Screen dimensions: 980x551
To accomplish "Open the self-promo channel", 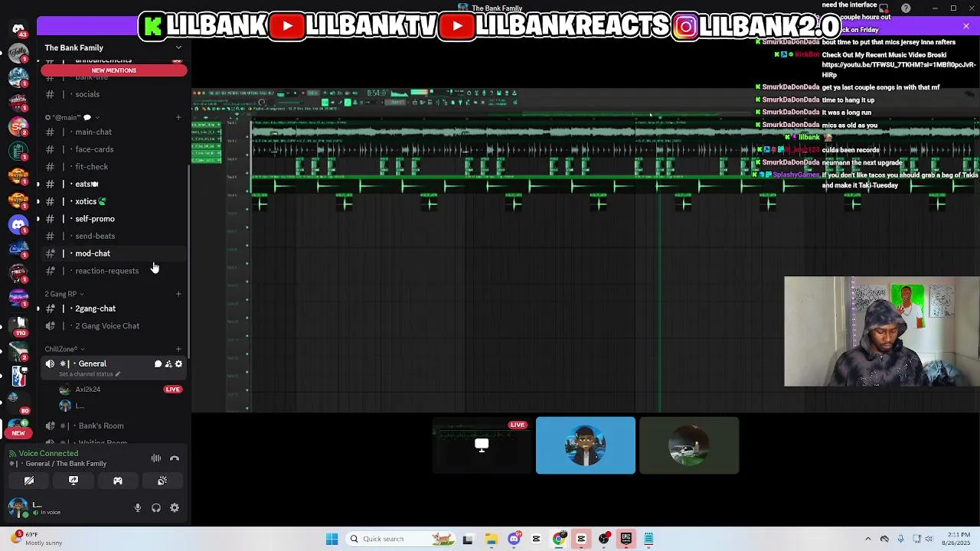I will (x=114, y=219).
